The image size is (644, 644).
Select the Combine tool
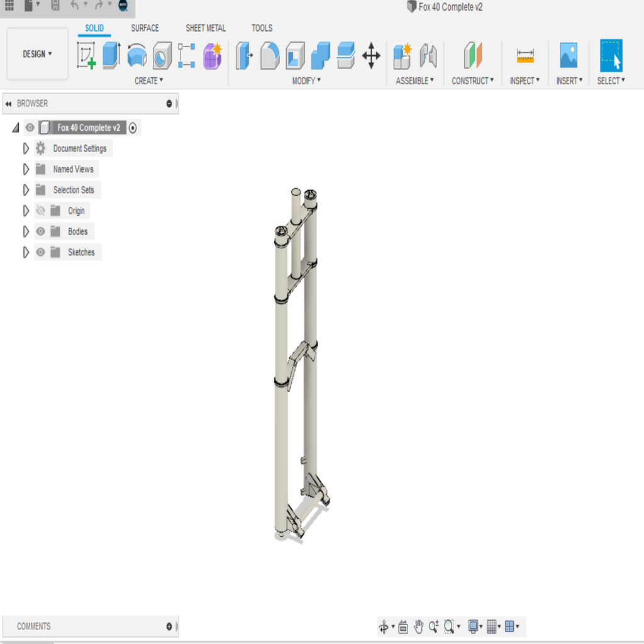(321, 55)
